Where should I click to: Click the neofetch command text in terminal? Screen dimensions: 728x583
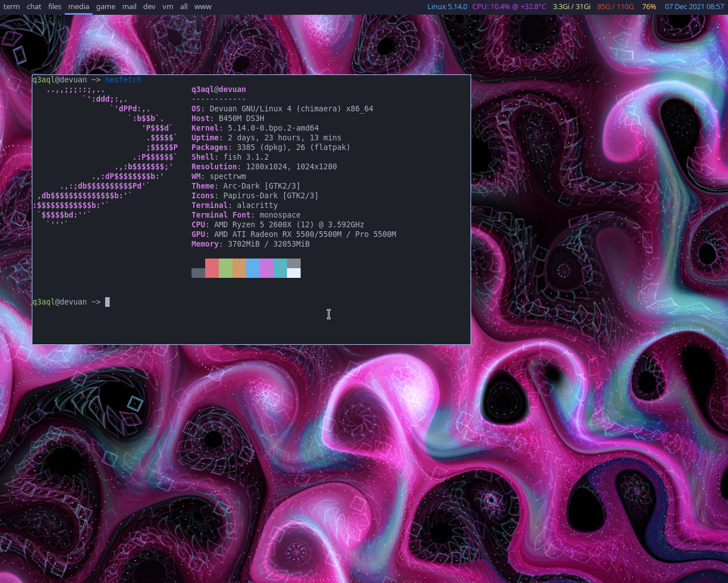coord(123,80)
